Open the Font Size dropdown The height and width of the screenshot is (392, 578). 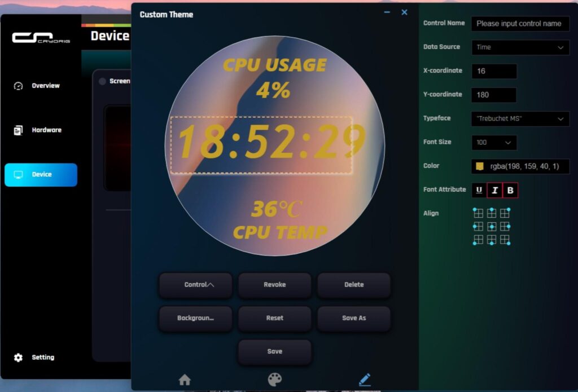[x=494, y=143]
